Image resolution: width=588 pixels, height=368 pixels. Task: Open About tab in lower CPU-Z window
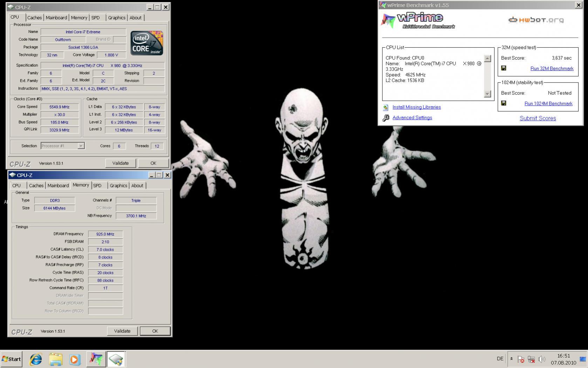(137, 186)
